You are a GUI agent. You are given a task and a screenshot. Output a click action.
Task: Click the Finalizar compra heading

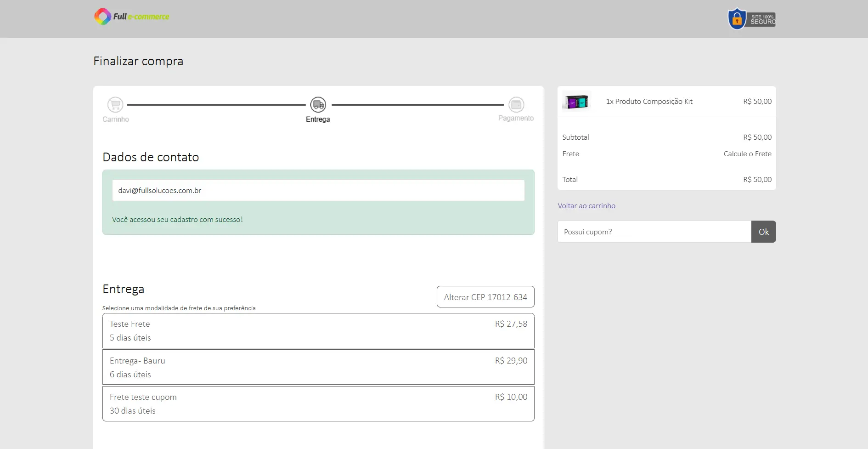coord(138,61)
